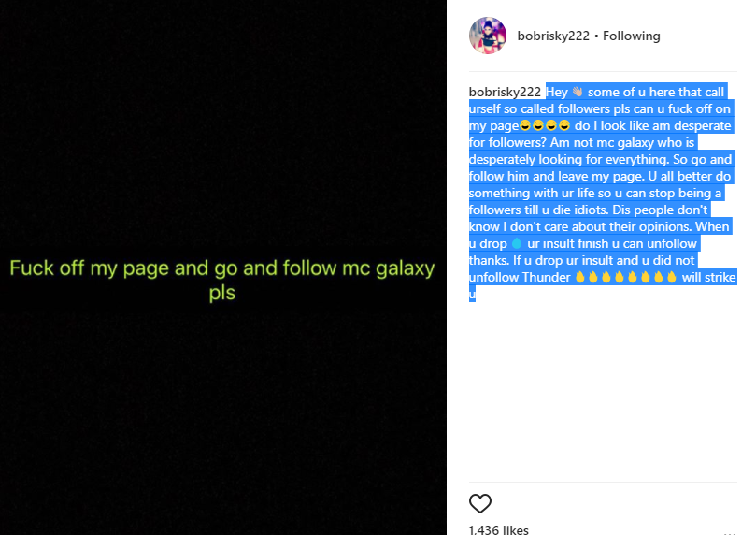Click the word 'Thunder' in the caption
This screenshot has height=535, width=756.
click(x=547, y=277)
